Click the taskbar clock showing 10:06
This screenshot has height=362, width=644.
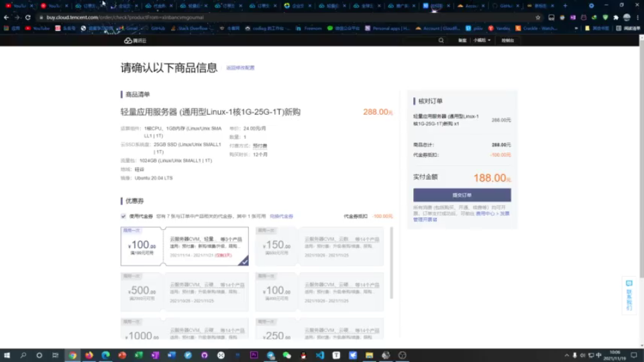(615, 355)
